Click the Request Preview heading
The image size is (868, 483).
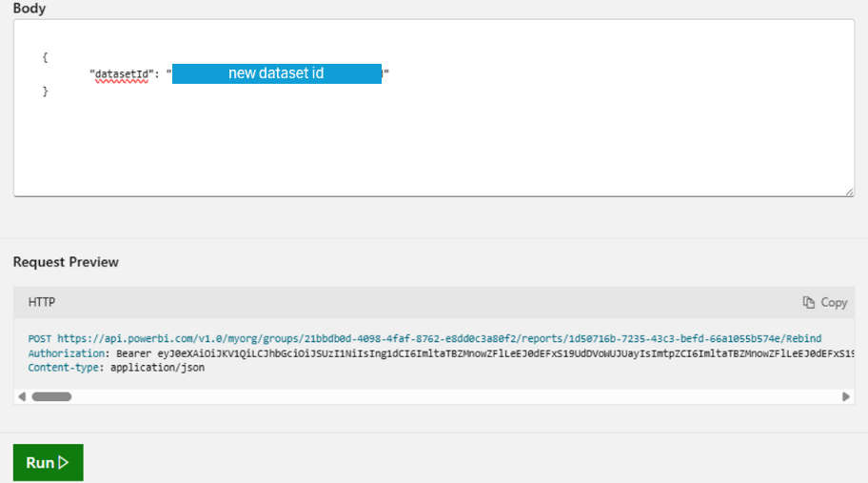[x=66, y=262]
